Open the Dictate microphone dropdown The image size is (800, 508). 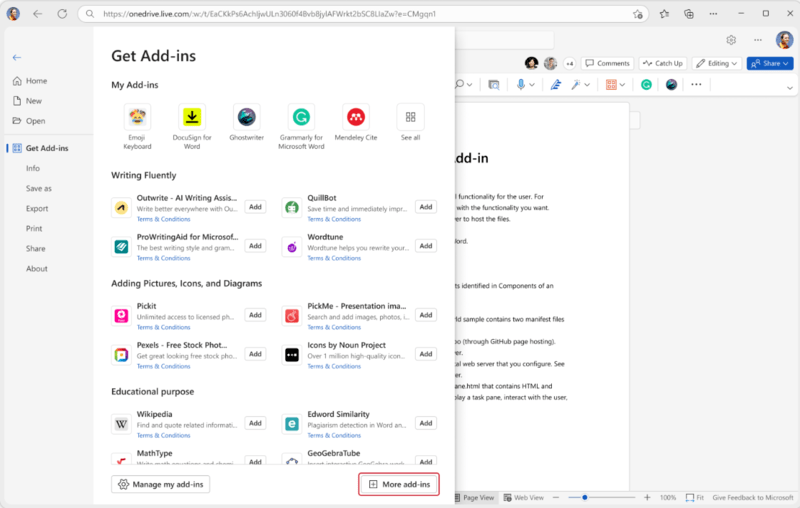532,85
